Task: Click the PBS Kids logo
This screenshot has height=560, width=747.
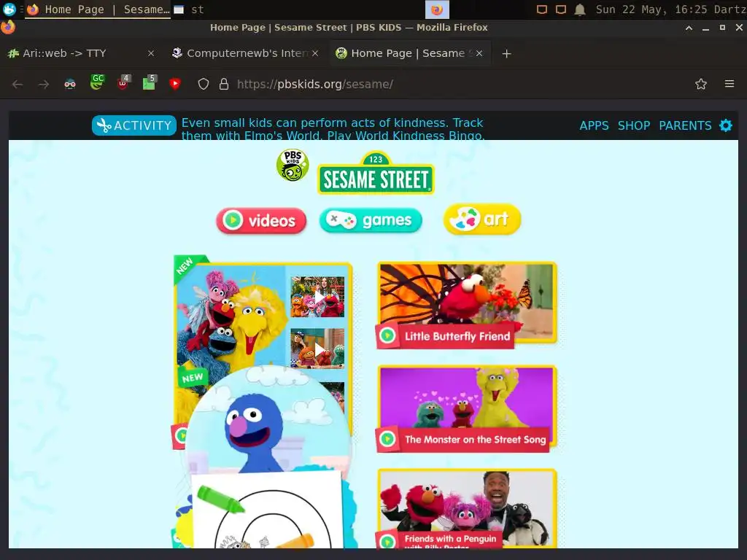Action: click(x=293, y=165)
